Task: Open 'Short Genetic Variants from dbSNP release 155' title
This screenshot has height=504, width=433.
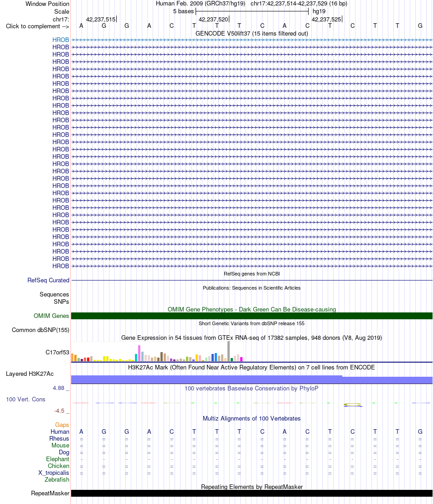Action: (x=252, y=323)
